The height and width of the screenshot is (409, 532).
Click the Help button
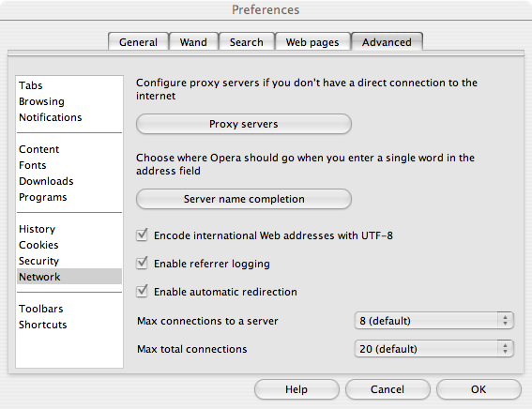click(296, 389)
